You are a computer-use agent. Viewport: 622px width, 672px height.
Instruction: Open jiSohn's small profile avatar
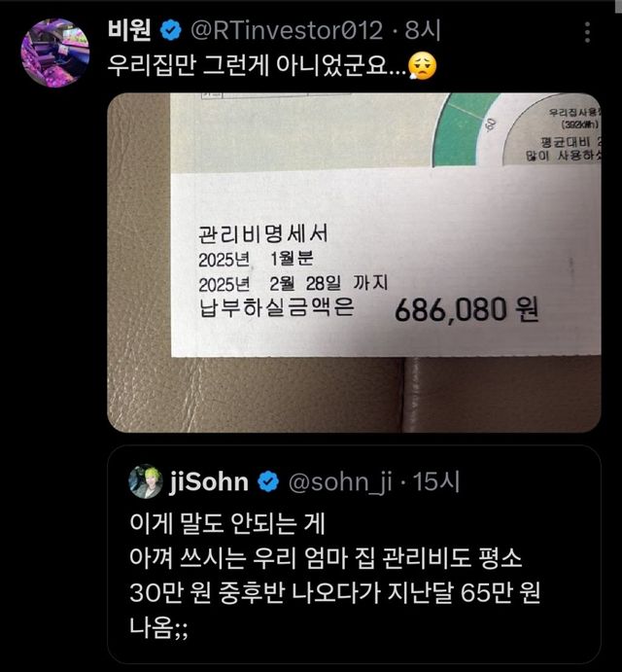[x=146, y=481]
